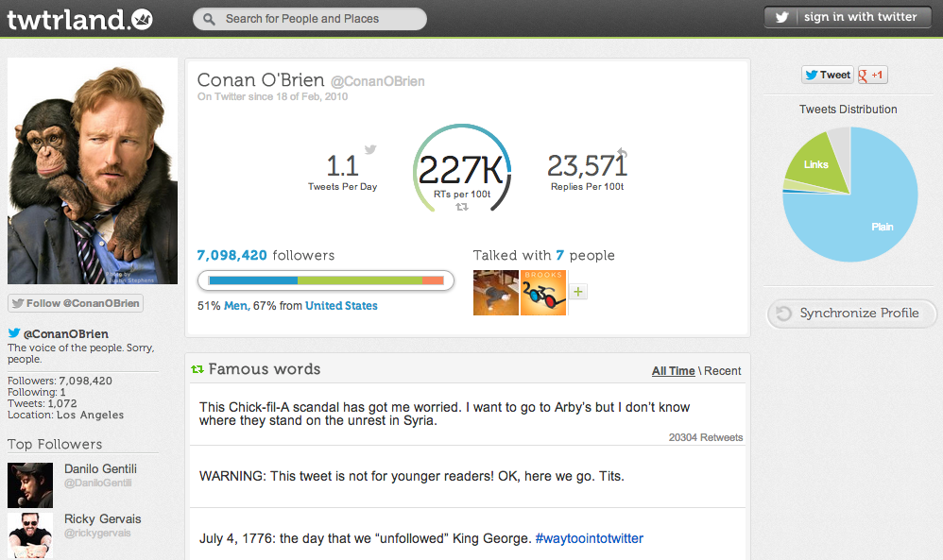The image size is (943, 560).
Task: Click the Google +1 button
Action: [x=872, y=75]
